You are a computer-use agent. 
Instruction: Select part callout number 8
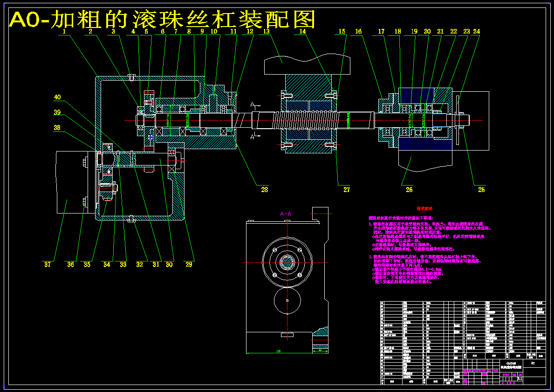pyautogui.click(x=189, y=31)
